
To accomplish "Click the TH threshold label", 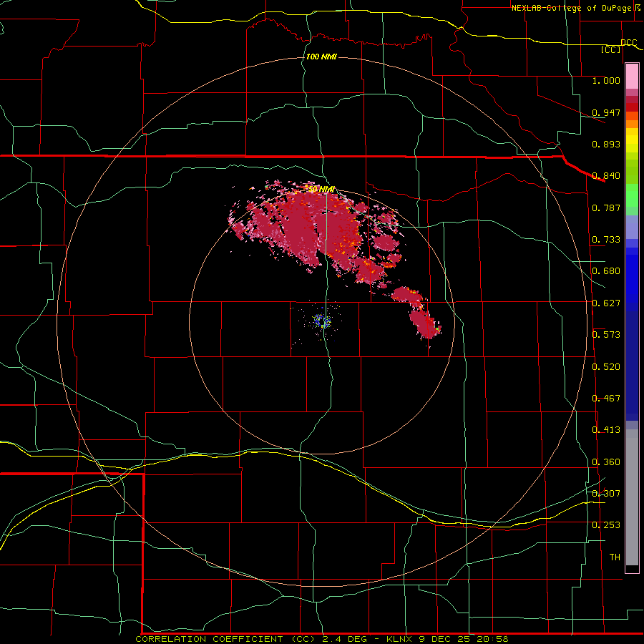I will click(x=615, y=557).
